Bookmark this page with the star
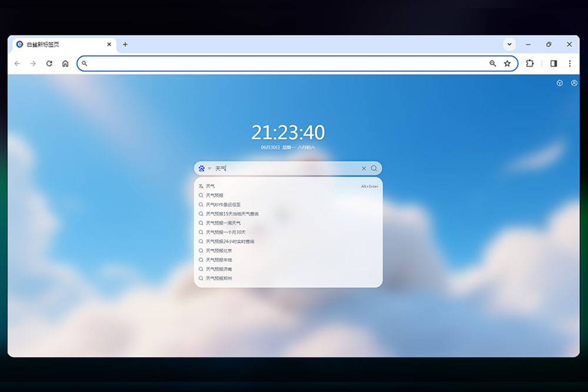588x392 pixels. [x=507, y=64]
